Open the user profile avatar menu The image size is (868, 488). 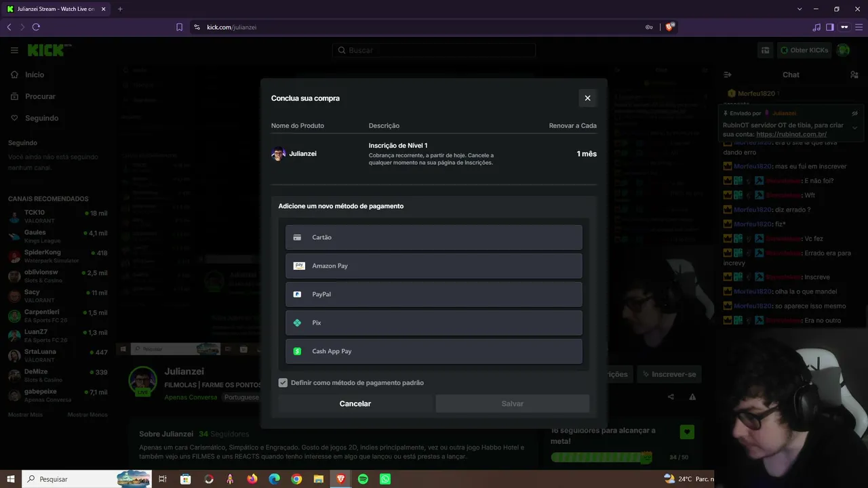(x=844, y=50)
